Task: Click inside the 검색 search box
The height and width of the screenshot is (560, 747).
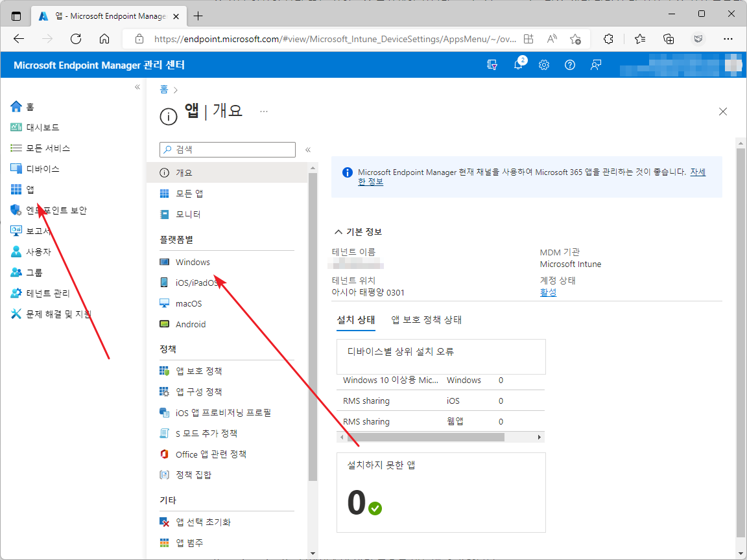Action: click(x=227, y=149)
